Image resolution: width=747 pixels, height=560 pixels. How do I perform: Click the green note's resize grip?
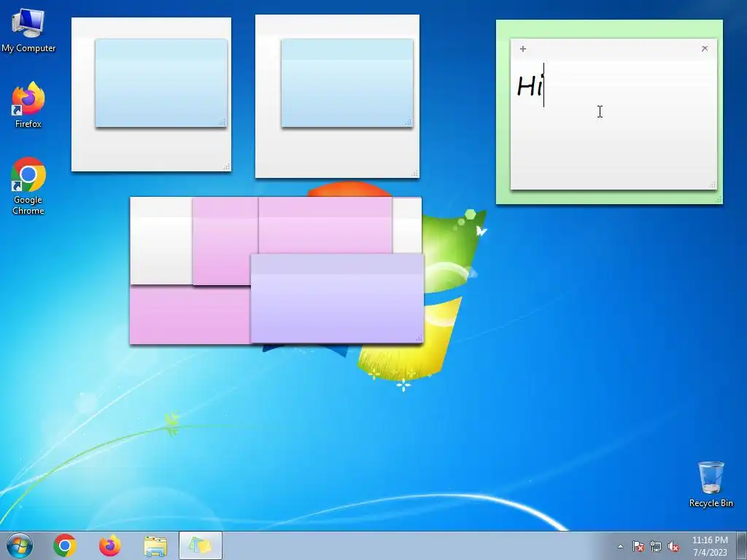tap(719, 200)
